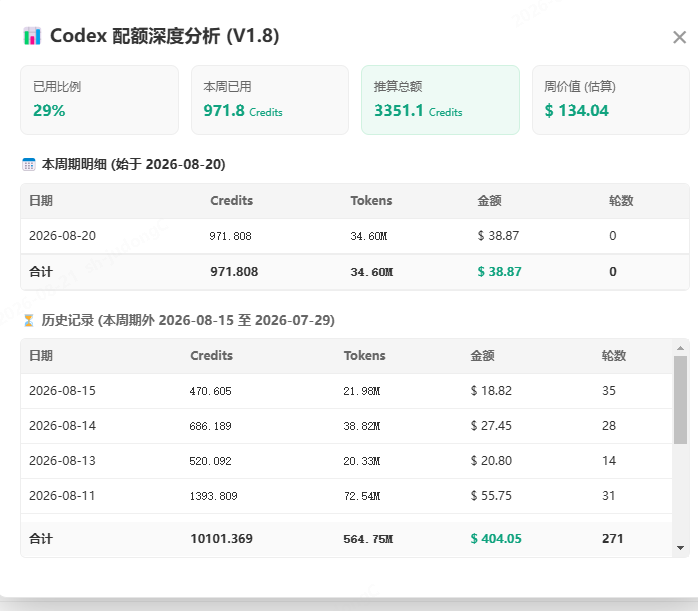Click Tokens 72.54M
The image size is (698, 611).
pos(361,496)
